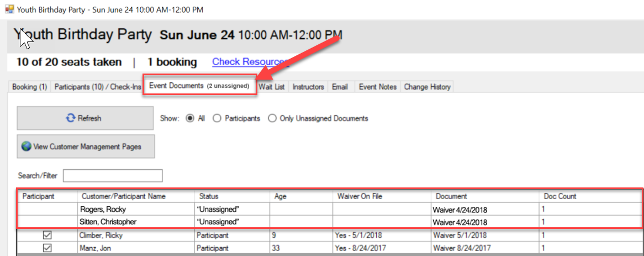This screenshot has height=256, width=644.
Task: Open Participants (10) / Check-Ins tab
Action: coord(98,87)
